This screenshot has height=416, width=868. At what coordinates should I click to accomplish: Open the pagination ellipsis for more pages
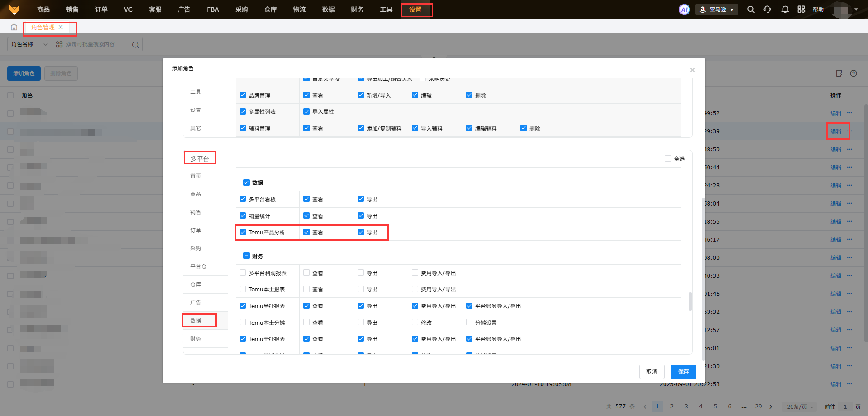(x=744, y=407)
